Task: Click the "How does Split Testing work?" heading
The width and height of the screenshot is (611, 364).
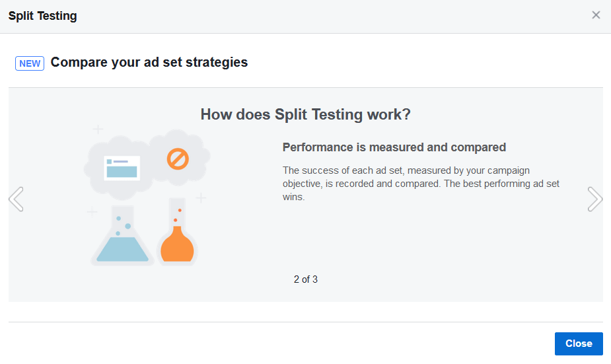Action: tap(305, 114)
